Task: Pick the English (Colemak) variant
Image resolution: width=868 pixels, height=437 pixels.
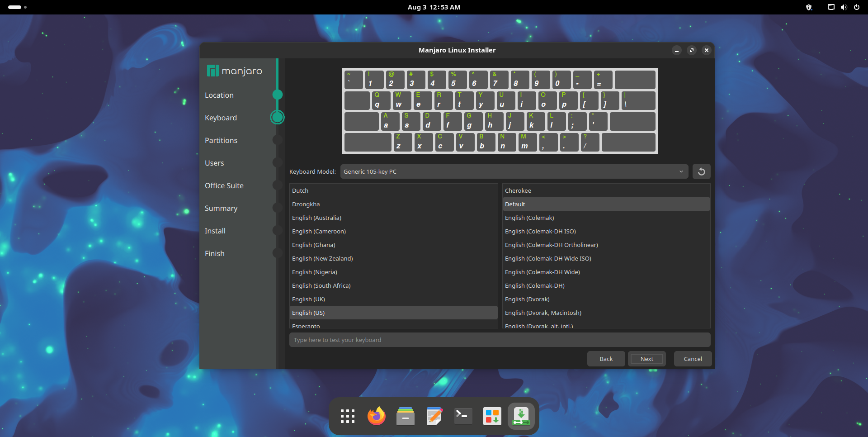Action: tap(606, 218)
